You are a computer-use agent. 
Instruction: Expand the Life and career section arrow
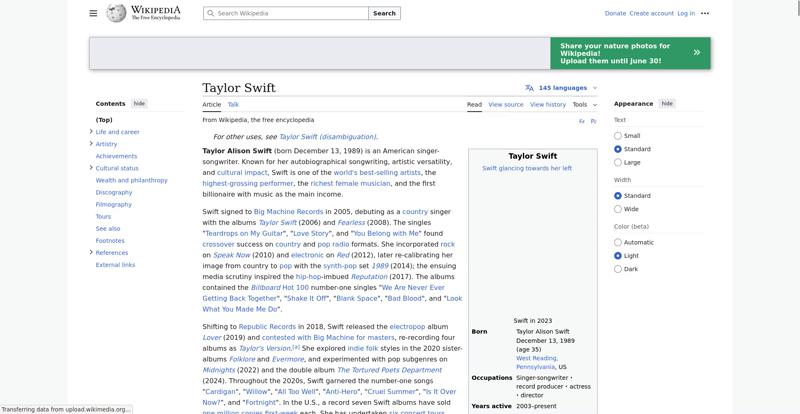coord(91,131)
